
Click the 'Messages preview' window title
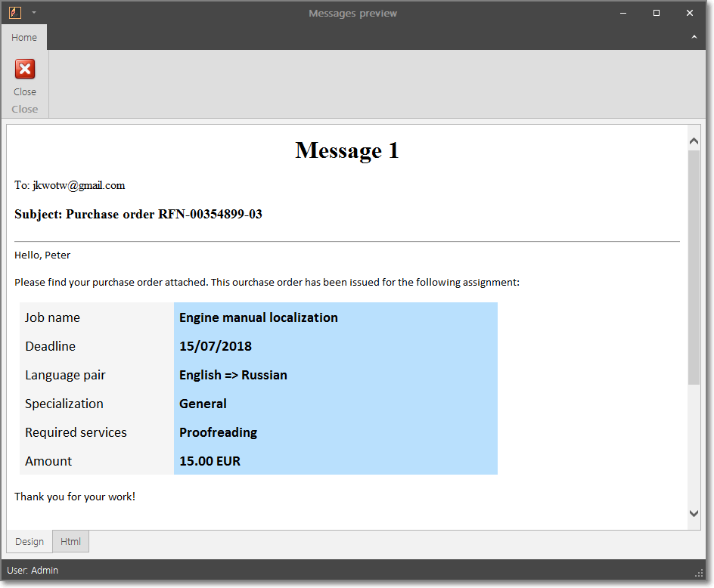click(x=353, y=14)
